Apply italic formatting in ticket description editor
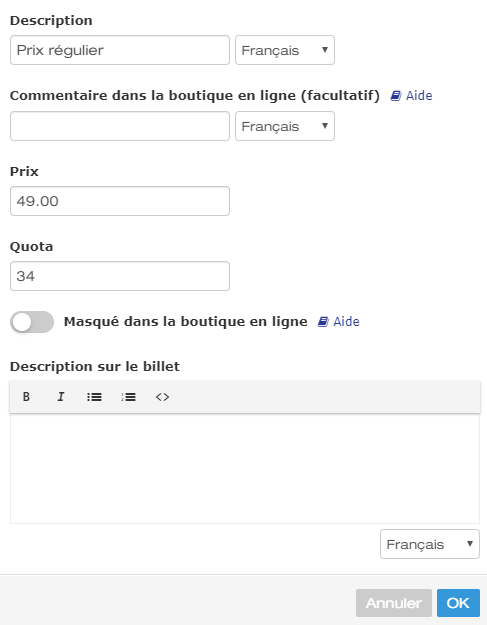This screenshot has height=625, width=487. coord(61,397)
